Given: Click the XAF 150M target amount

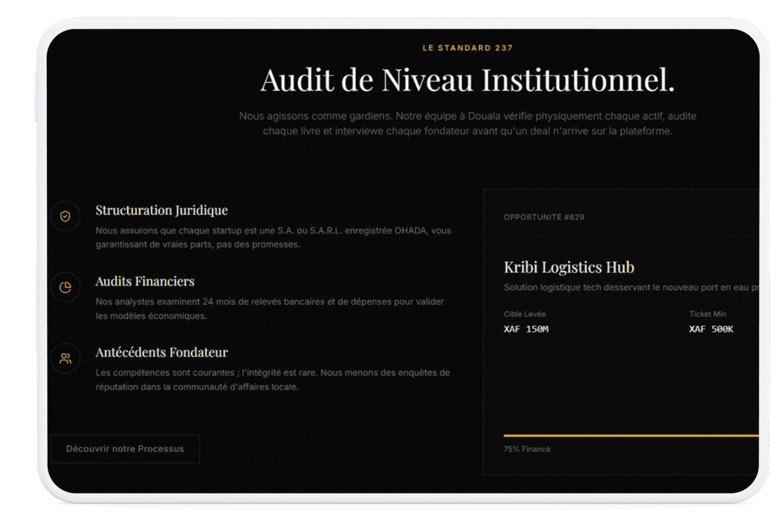Looking at the screenshot, I should click(526, 329).
